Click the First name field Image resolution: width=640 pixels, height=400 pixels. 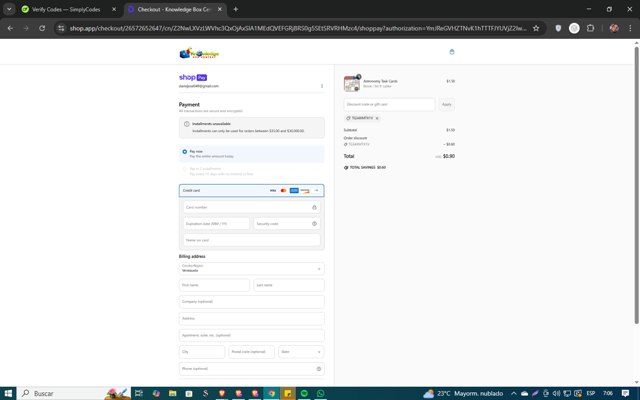(214, 285)
